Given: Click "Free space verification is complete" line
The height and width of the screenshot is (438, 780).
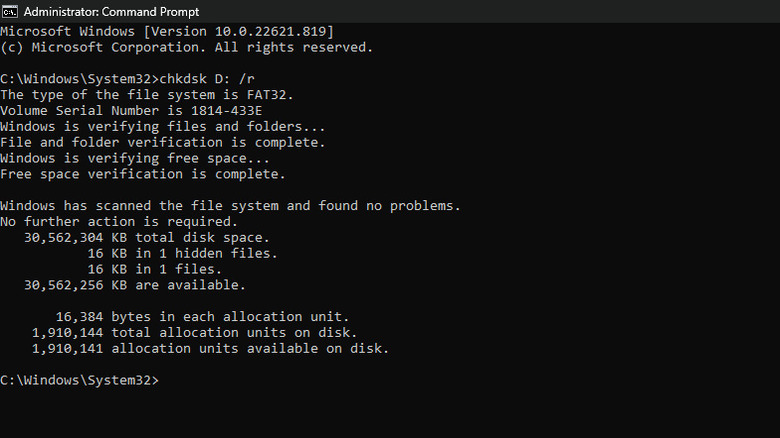Looking at the screenshot, I should [143, 174].
